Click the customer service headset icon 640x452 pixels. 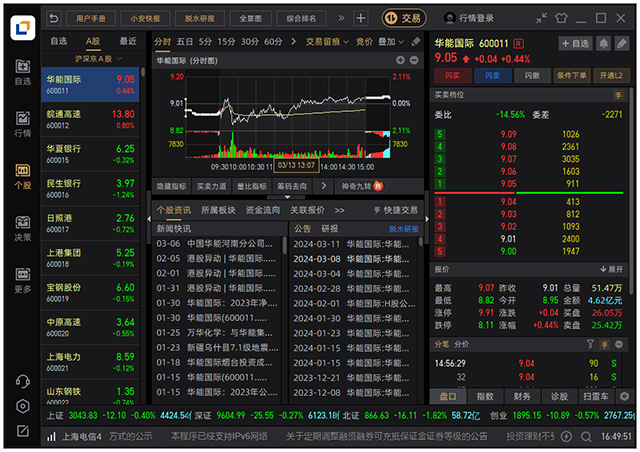point(23,381)
